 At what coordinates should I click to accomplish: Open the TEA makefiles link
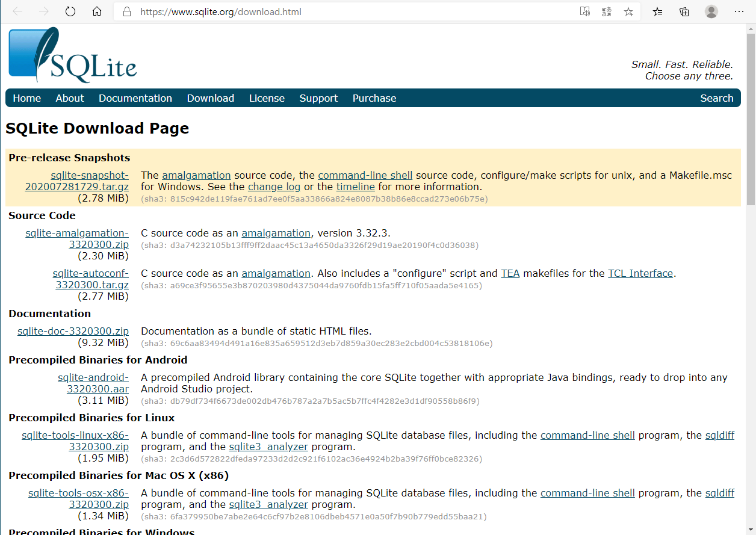pyautogui.click(x=510, y=273)
